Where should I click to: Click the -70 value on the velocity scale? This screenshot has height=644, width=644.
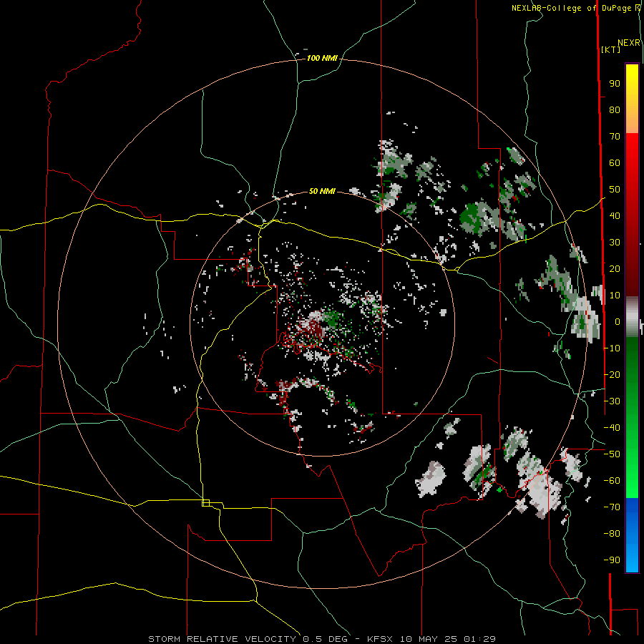(x=612, y=507)
